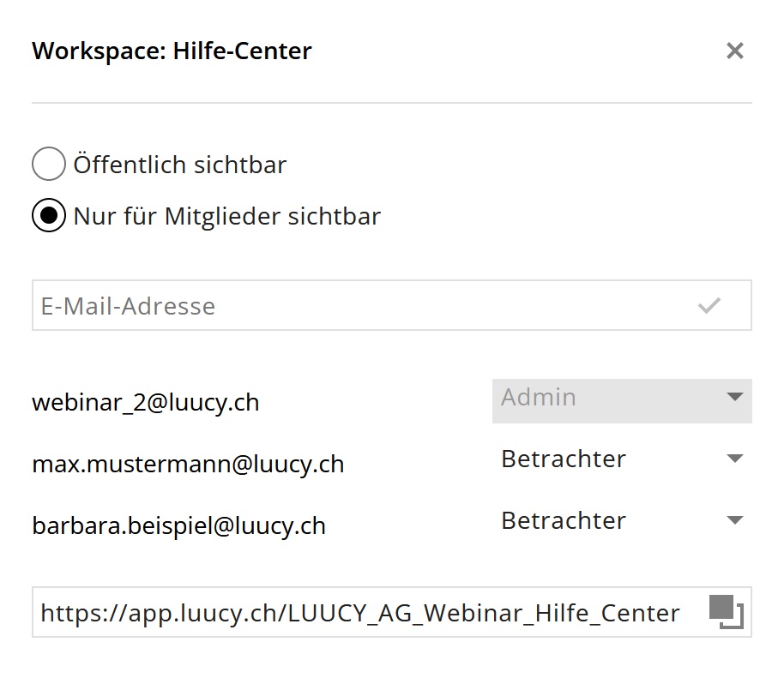
Task: Close the Workspace Hilfe-Center dialog
Action: (734, 51)
